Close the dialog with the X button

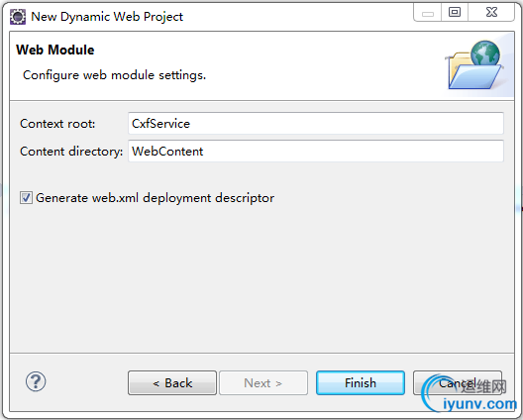[x=491, y=13]
